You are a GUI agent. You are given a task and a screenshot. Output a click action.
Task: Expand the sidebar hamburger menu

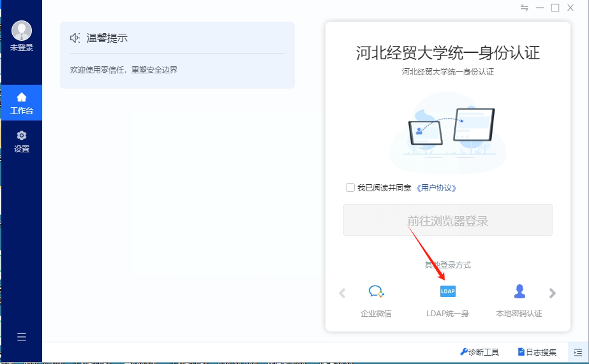(22, 337)
